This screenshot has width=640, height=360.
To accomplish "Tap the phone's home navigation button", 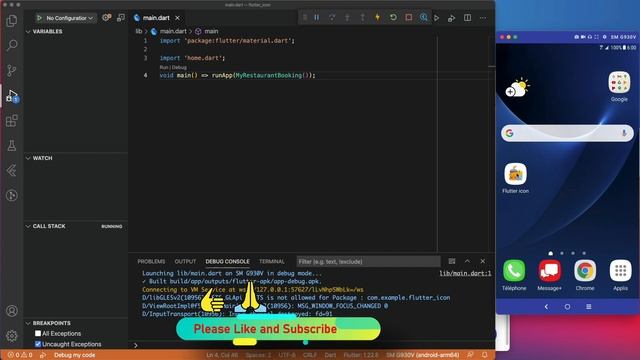I will pyautogui.click(x=567, y=307).
